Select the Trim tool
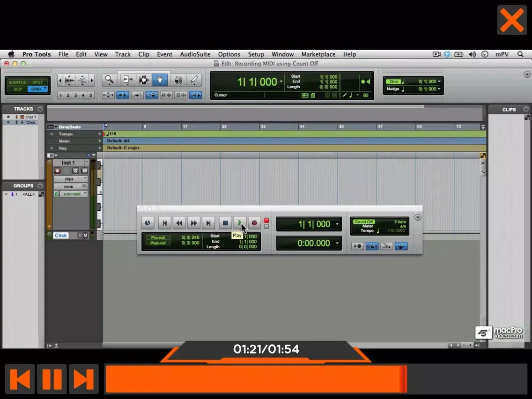This screenshot has height=399, width=532. click(x=127, y=80)
